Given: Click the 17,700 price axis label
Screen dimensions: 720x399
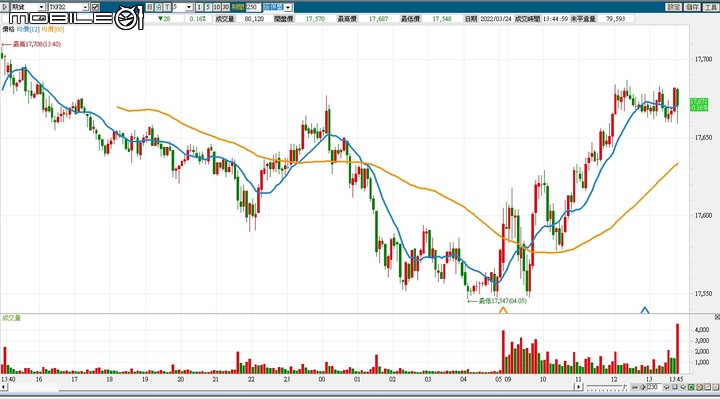Looking at the screenshot, I should [x=704, y=59].
